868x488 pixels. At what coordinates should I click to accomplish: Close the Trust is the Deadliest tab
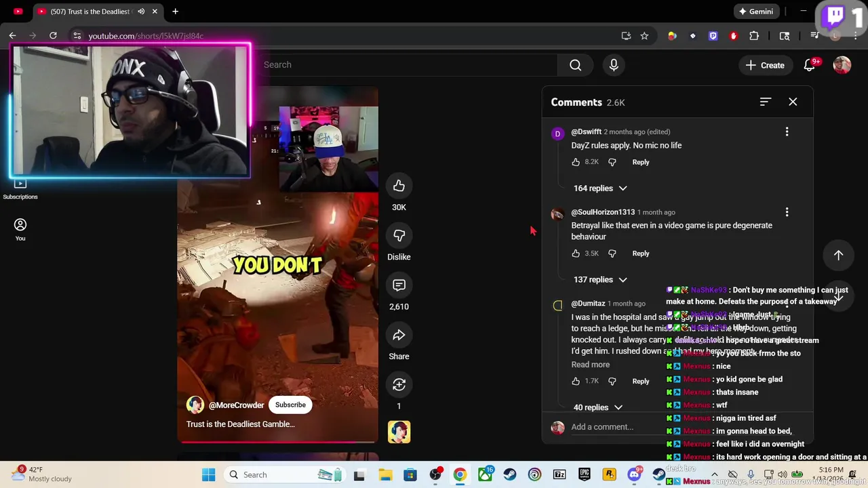tap(155, 12)
